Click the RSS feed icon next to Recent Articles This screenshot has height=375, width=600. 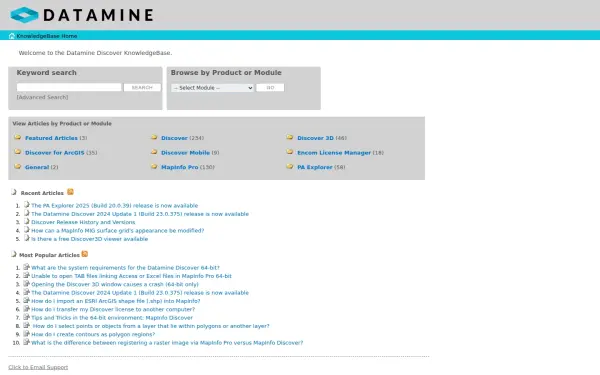tap(70, 192)
